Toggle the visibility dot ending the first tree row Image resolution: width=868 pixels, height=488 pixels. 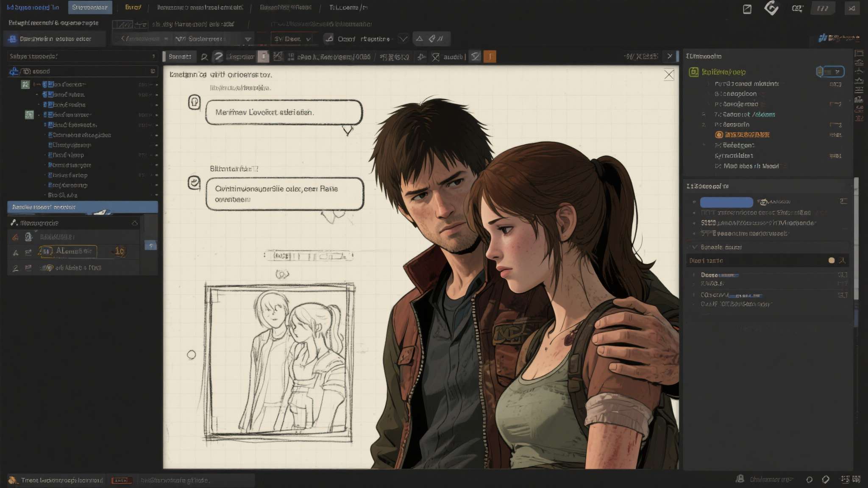point(157,85)
